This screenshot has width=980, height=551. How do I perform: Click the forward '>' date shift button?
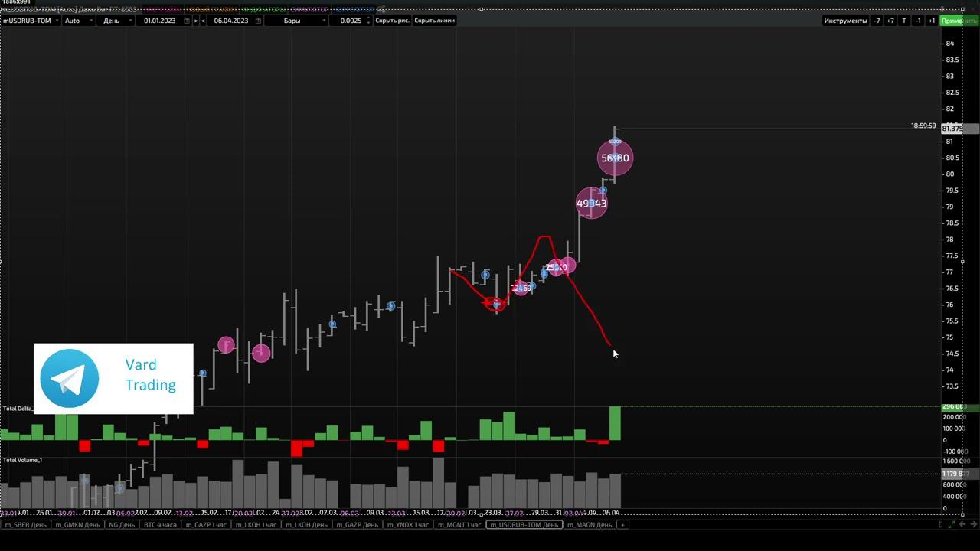(196, 21)
